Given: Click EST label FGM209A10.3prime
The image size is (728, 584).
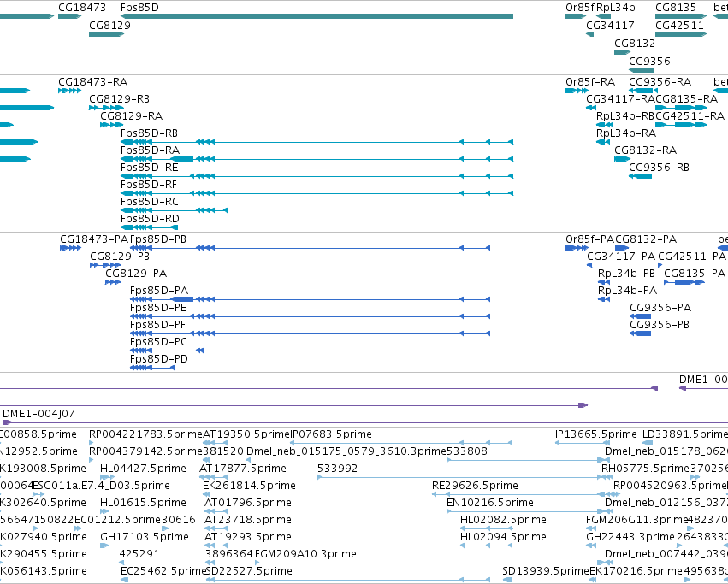Looking at the screenshot, I should point(305,554).
